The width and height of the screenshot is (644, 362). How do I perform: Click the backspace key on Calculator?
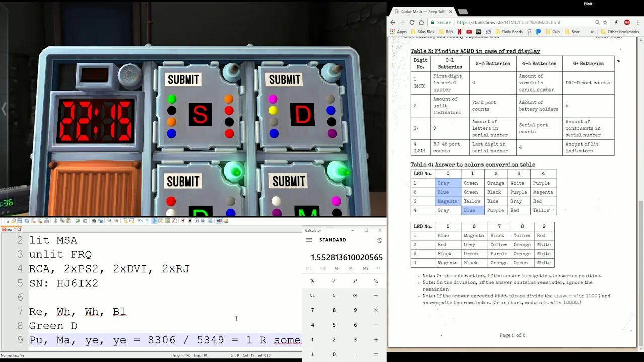pos(355,295)
